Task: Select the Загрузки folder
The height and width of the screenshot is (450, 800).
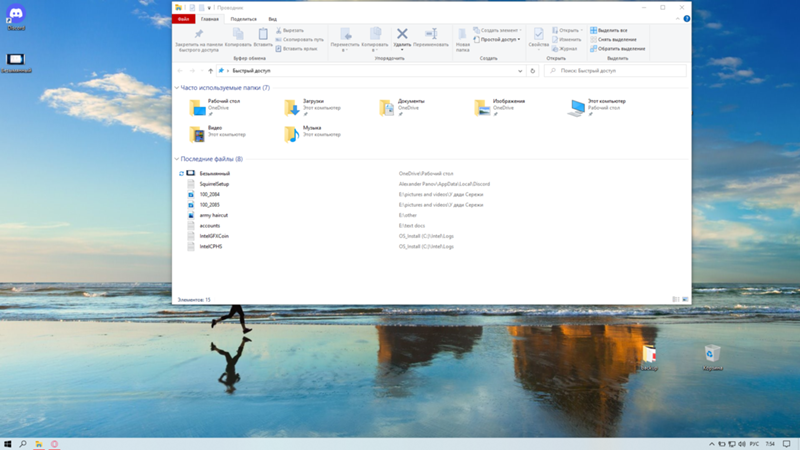Action: tap(312, 107)
